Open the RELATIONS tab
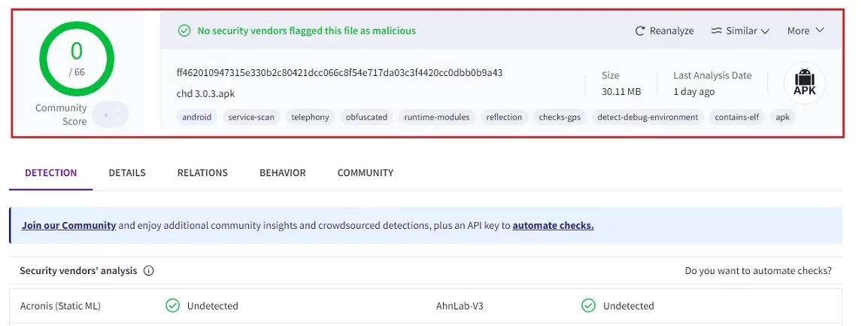The height and width of the screenshot is (326, 868). tap(202, 172)
